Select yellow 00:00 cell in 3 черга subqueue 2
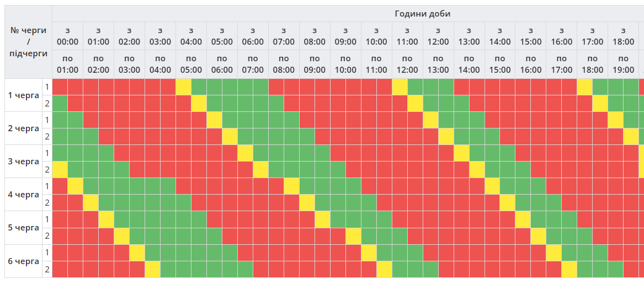The width and height of the screenshot is (644, 290). click(60, 170)
